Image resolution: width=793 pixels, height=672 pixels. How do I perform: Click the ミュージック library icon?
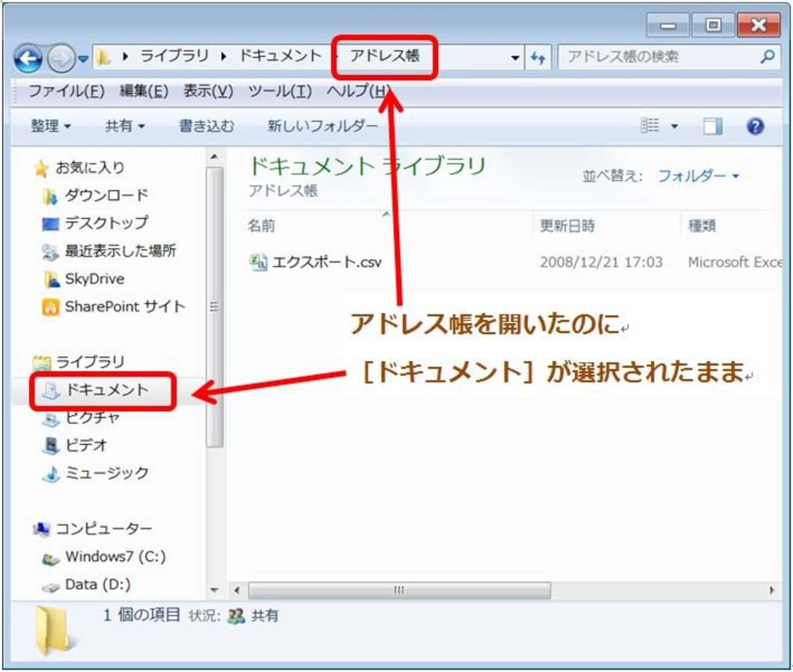click(x=51, y=474)
